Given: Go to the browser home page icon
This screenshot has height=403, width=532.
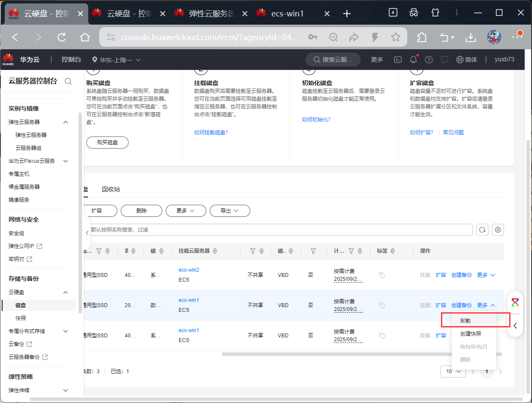Looking at the screenshot, I should (x=85, y=38).
